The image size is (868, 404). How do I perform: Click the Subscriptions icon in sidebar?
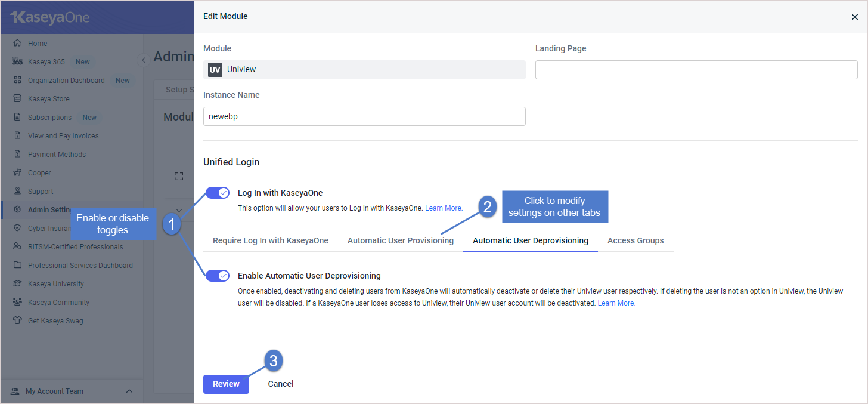[x=17, y=117]
